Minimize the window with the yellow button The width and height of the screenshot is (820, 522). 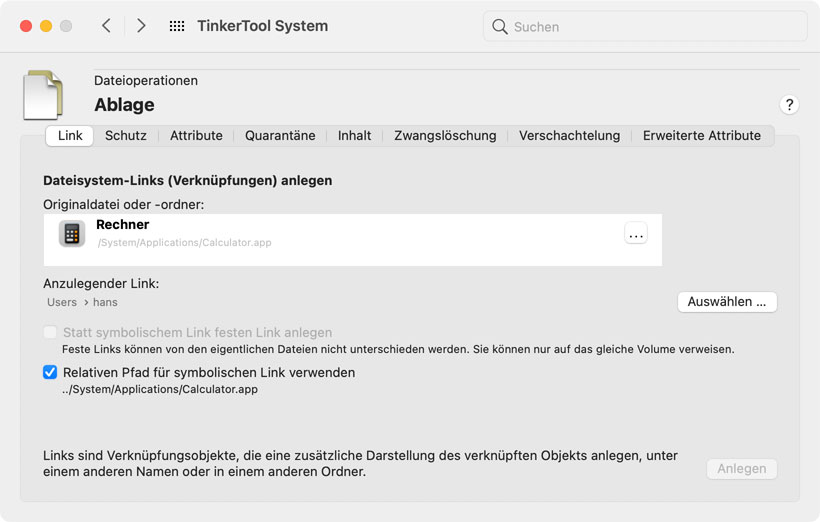[x=46, y=26]
